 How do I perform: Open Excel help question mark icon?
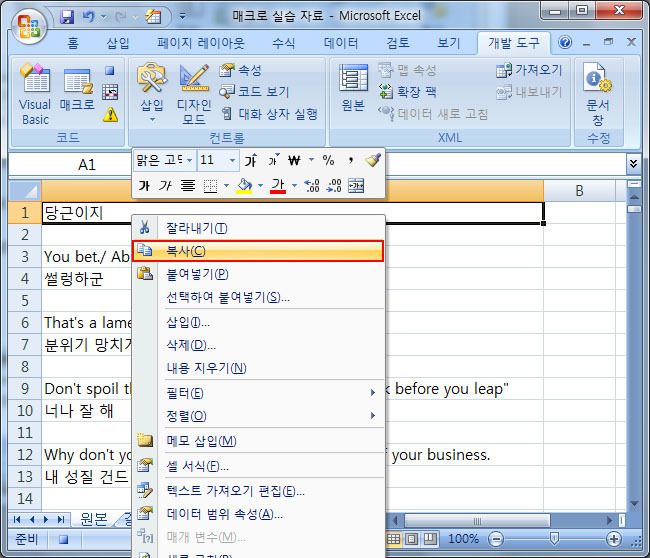tap(565, 42)
